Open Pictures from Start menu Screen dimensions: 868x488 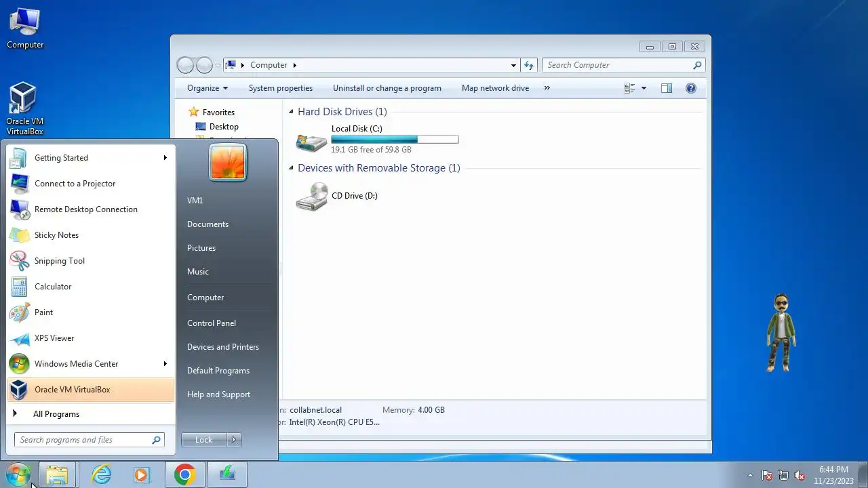(201, 248)
